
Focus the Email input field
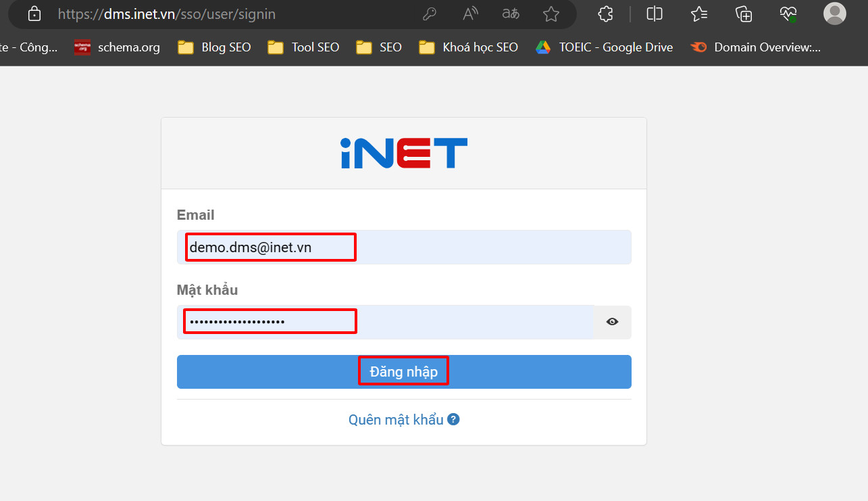tap(404, 247)
